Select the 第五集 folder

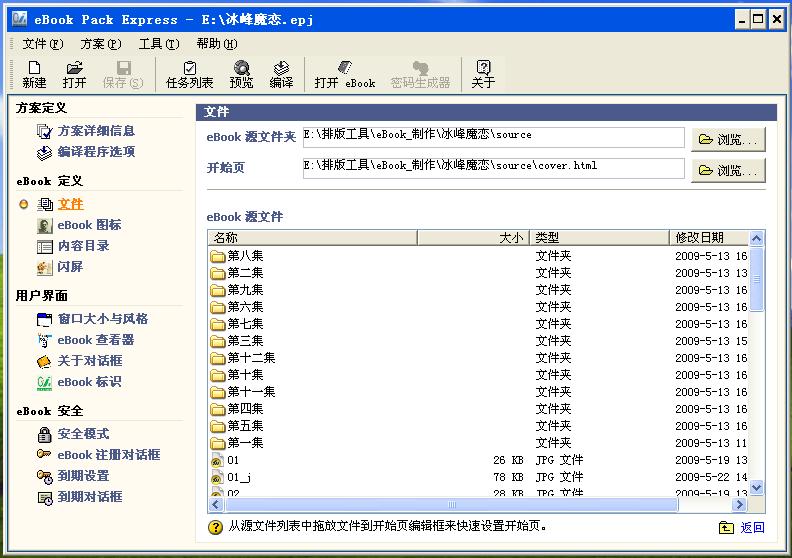(x=237, y=426)
